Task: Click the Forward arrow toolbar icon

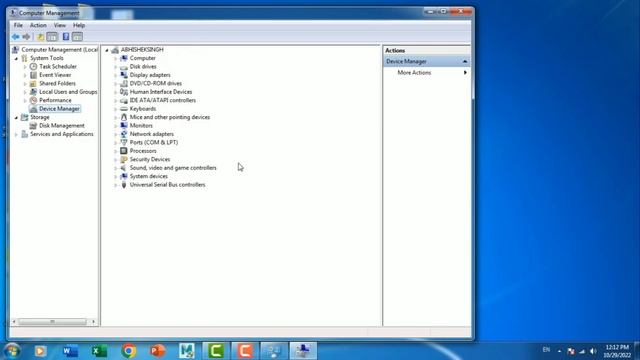Action: point(26,37)
